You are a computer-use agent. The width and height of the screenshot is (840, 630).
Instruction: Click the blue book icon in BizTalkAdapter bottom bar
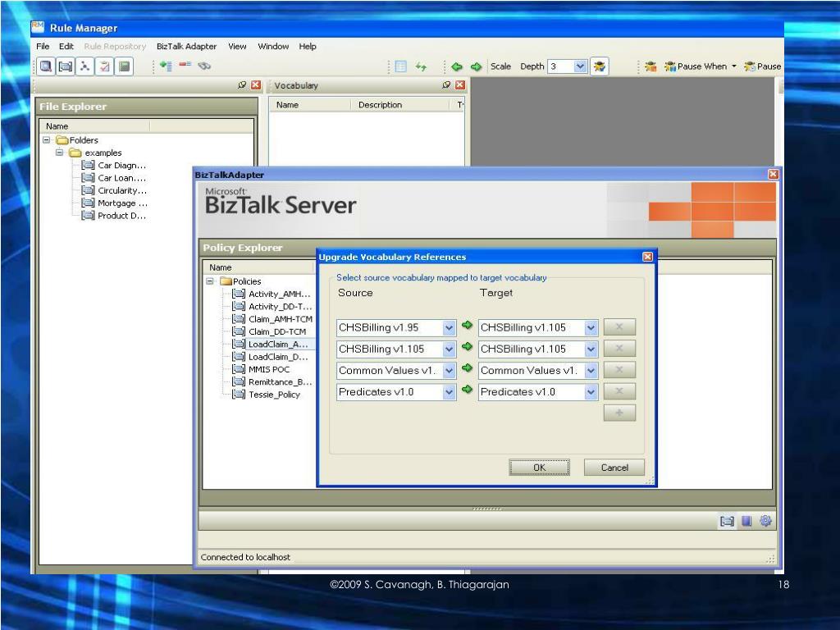pos(746,521)
